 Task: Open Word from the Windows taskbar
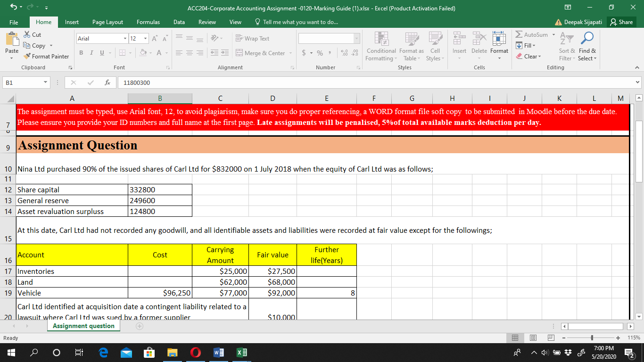point(219,353)
